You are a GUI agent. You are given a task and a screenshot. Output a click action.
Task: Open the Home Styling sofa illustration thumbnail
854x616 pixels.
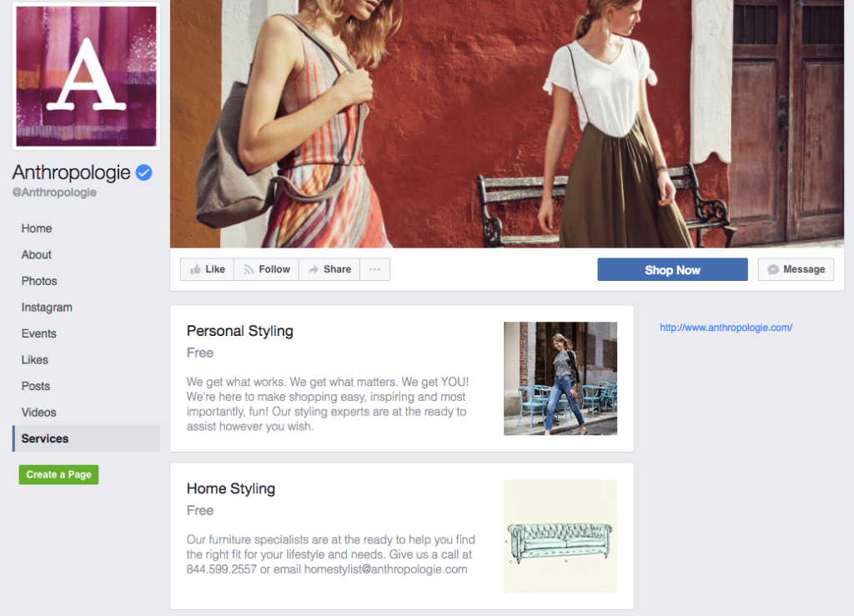(x=560, y=536)
